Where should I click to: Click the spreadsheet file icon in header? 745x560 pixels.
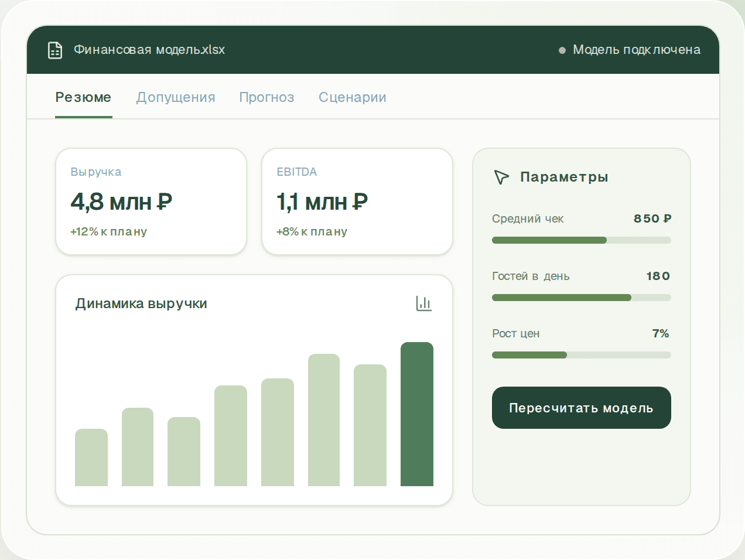pos(55,50)
